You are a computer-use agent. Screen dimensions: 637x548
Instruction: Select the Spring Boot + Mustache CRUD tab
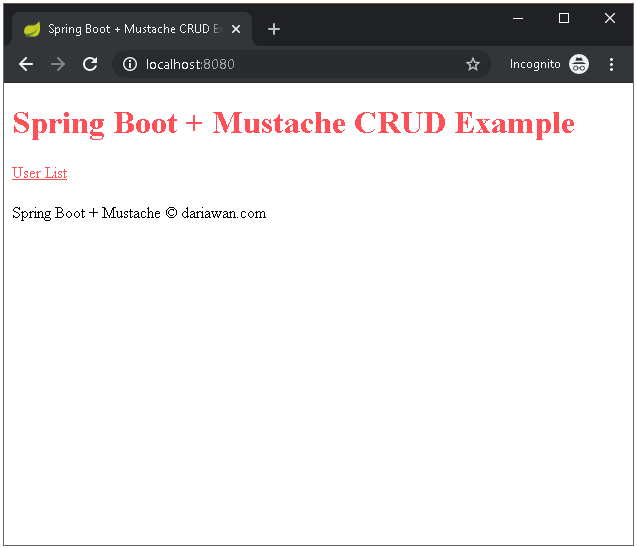132,29
